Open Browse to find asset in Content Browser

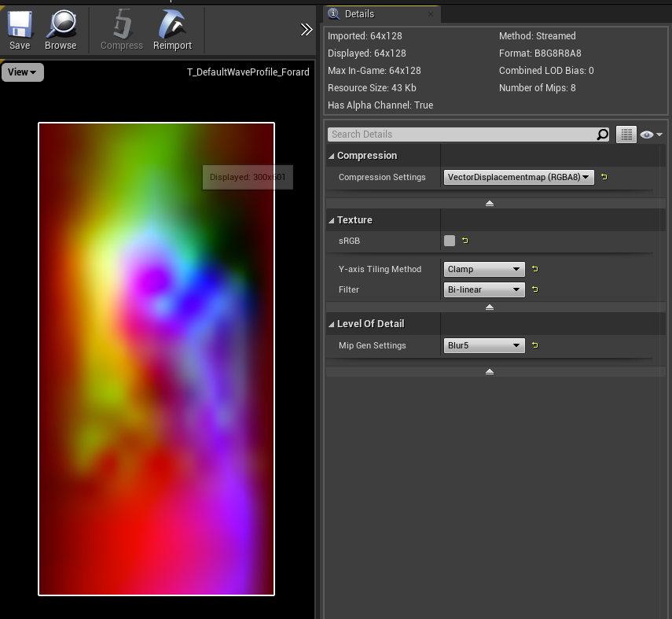61,30
